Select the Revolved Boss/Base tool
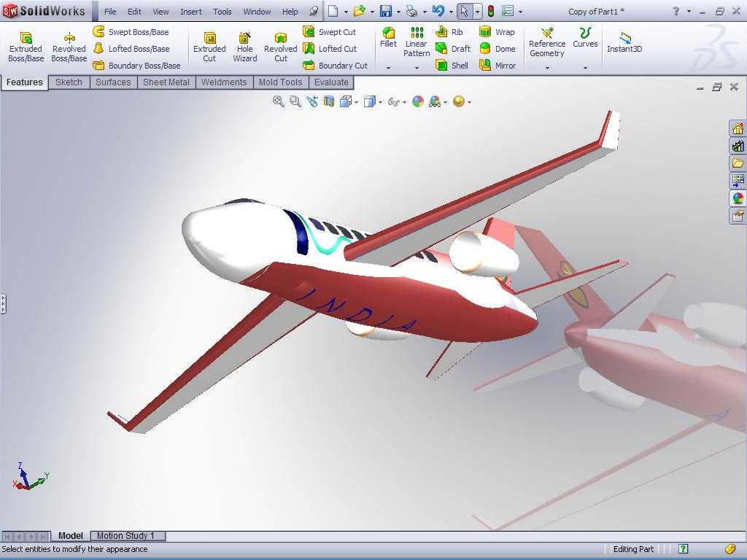The width and height of the screenshot is (747, 560). click(69, 47)
